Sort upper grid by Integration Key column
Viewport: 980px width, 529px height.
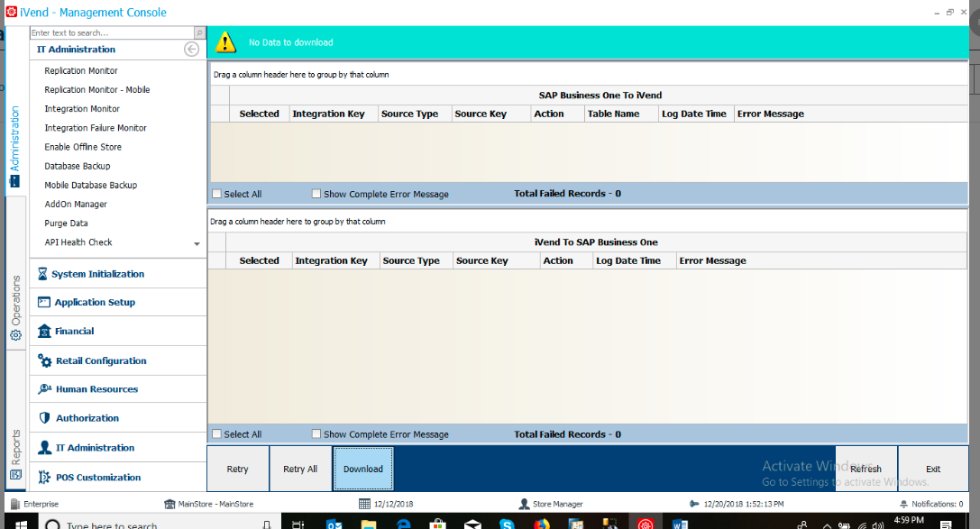(x=334, y=114)
